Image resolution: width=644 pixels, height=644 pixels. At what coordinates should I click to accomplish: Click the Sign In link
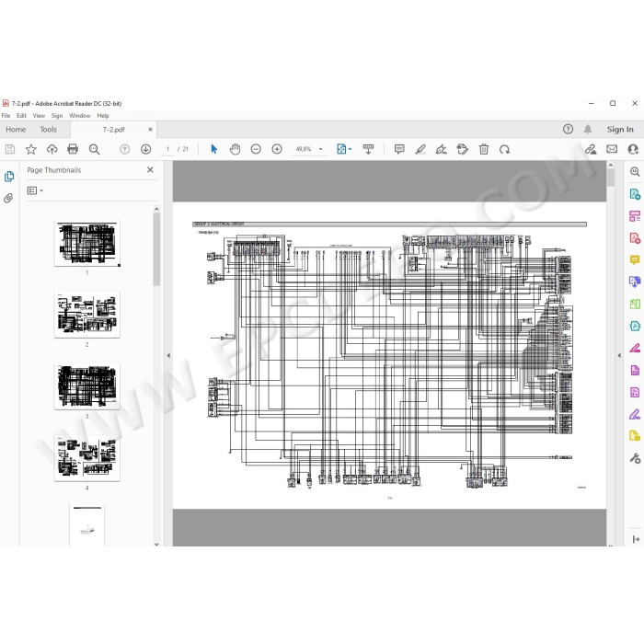(620, 130)
